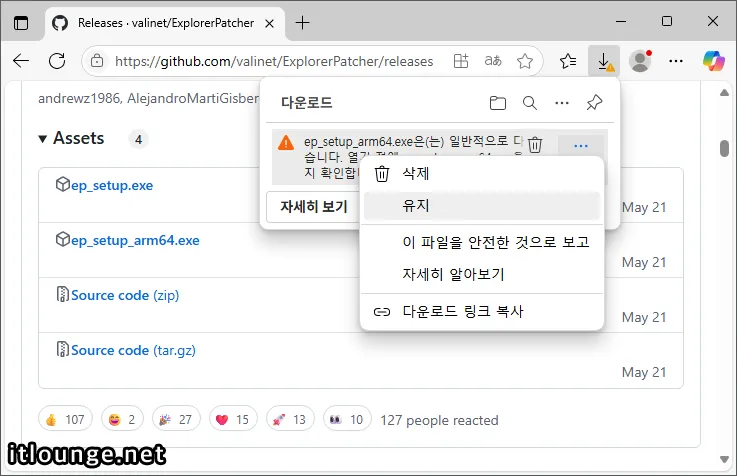Select 자세히 알아보기 menu entry

tap(481, 274)
